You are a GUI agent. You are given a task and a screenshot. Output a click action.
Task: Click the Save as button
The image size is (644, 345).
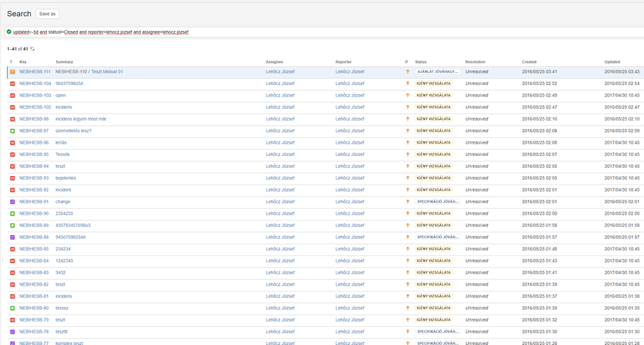[47, 14]
